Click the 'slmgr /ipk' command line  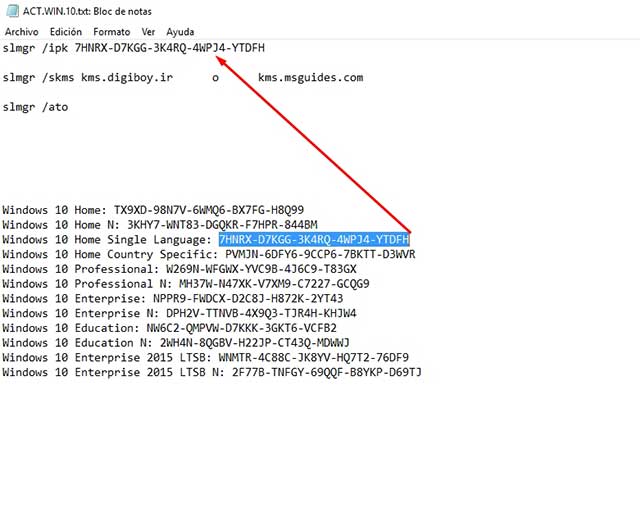(133, 48)
